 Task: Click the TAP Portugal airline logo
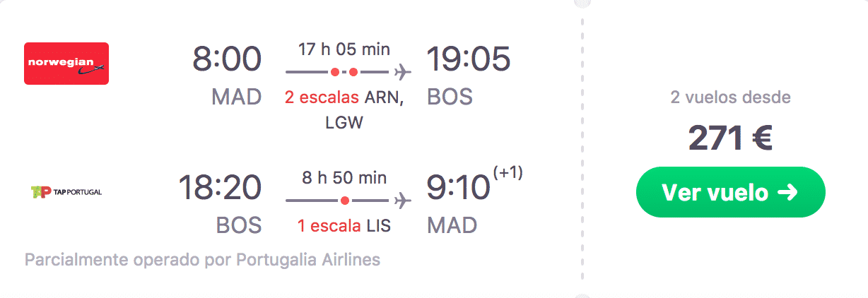[66, 191]
